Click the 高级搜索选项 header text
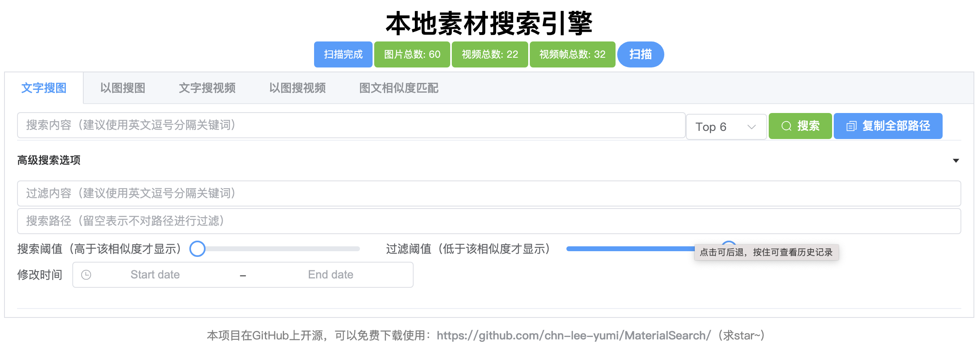 [x=49, y=160]
